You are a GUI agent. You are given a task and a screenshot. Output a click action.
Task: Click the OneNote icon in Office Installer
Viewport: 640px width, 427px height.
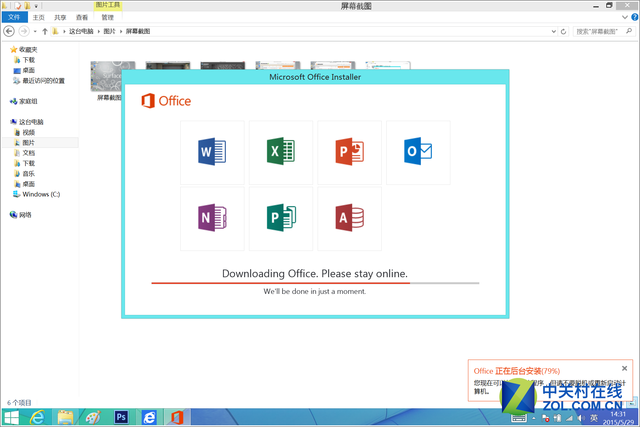[212, 218]
